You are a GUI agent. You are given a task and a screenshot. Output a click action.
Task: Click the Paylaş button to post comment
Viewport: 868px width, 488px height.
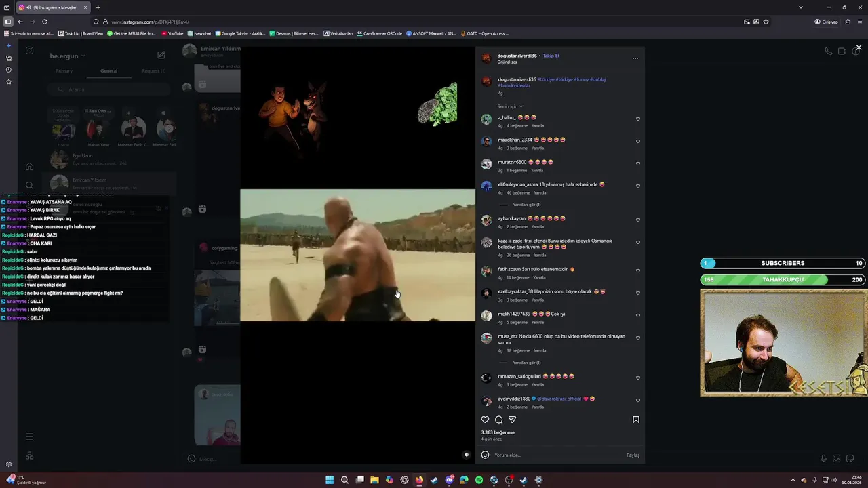point(633,455)
